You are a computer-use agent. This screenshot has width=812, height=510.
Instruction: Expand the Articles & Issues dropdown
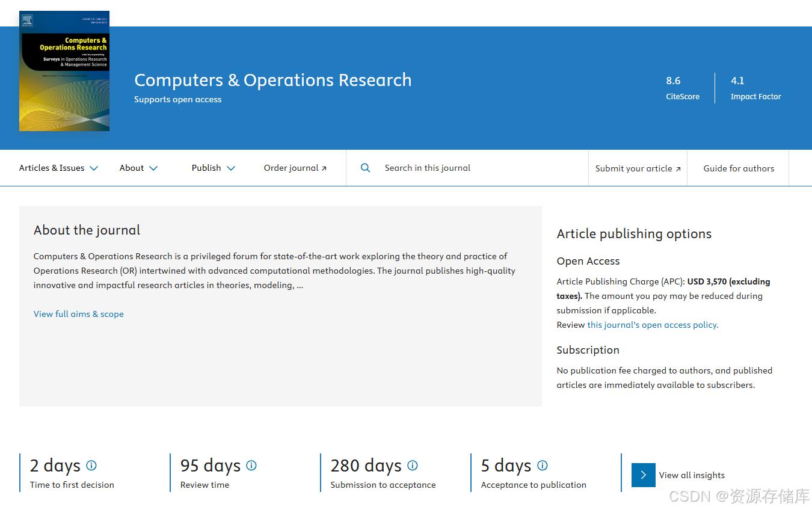(58, 168)
